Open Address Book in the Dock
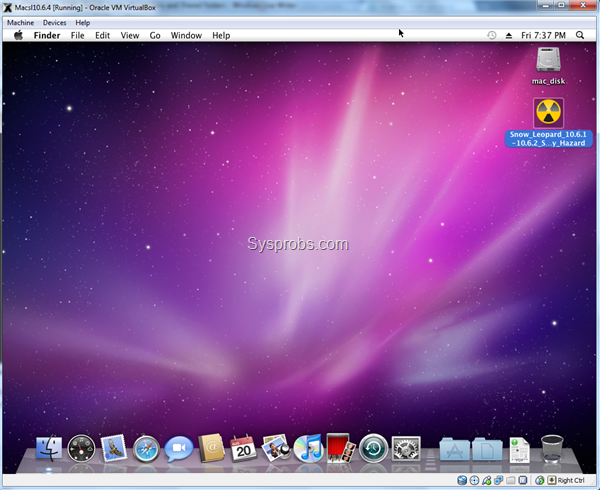600x490 pixels. coord(211,448)
